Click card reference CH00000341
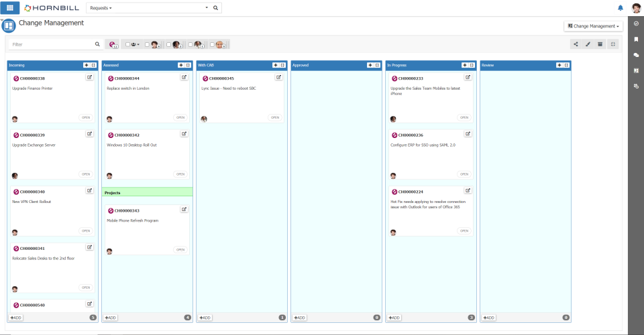 coord(32,249)
